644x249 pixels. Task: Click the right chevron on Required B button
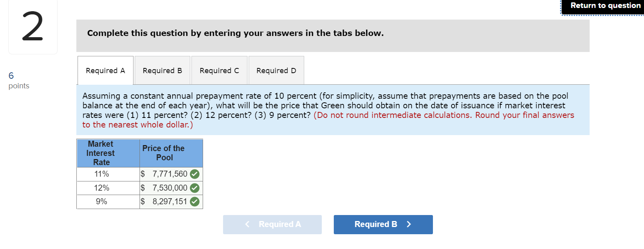point(409,224)
